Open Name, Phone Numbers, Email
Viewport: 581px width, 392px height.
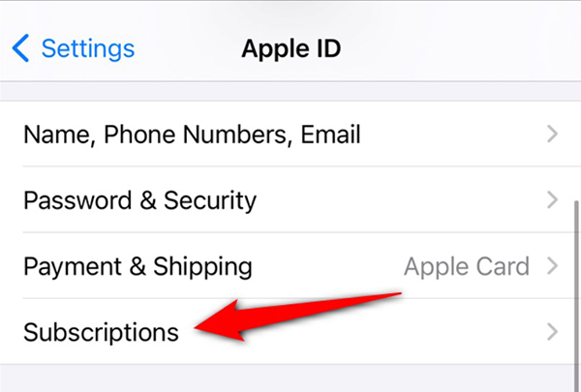click(290, 134)
